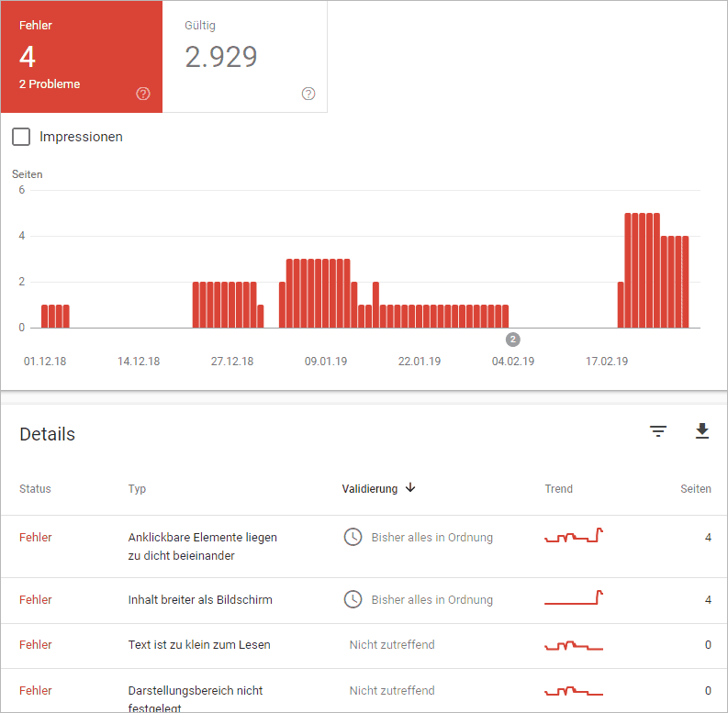Click the clock icon in the Inhalt breiter row

tap(353, 599)
